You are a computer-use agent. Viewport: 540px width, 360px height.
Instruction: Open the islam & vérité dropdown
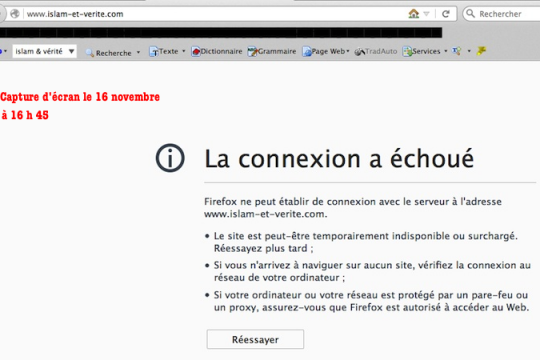(x=44, y=51)
